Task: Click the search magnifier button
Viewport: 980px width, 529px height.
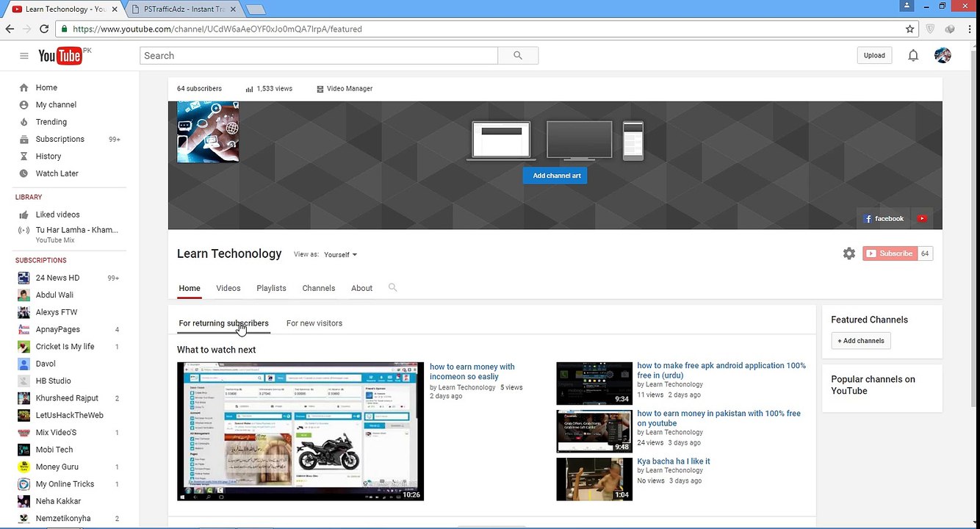Action: 518,56
